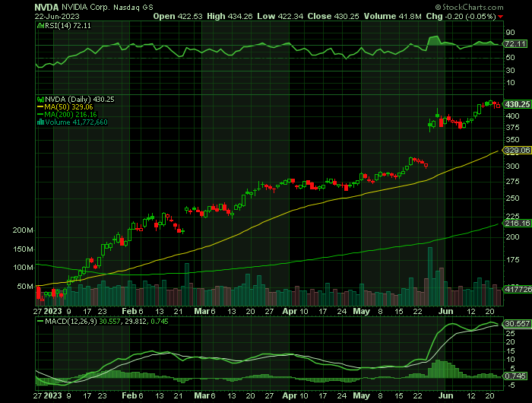Screen dimensions: 532x403
Task: Click Jun on the price chart date axis
Action: coord(445,311)
